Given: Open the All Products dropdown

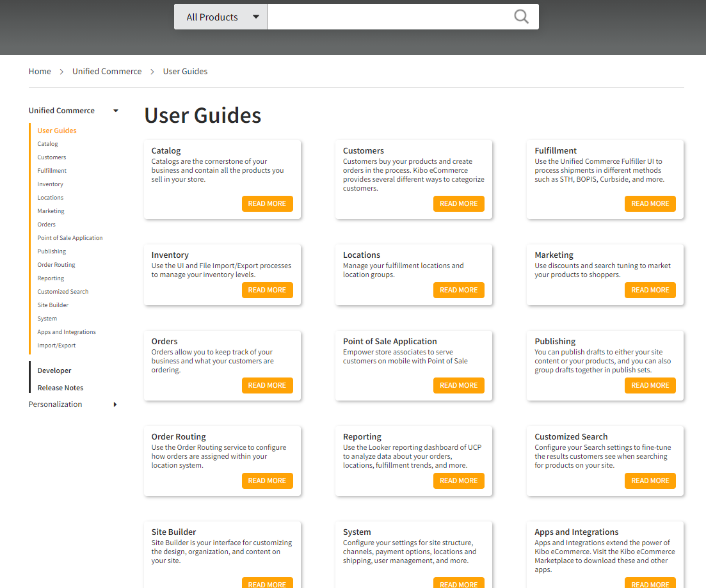Looking at the screenshot, I should (221, 17).
